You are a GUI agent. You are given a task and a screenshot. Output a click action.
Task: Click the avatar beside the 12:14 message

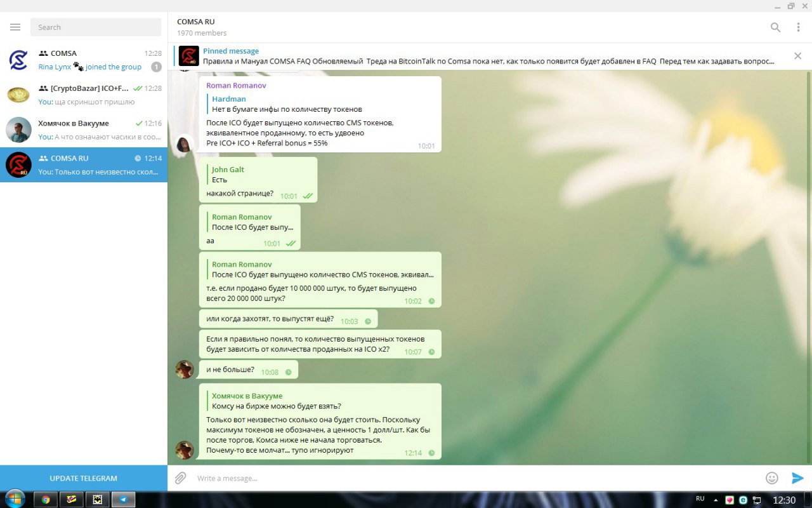pos(185,450)
